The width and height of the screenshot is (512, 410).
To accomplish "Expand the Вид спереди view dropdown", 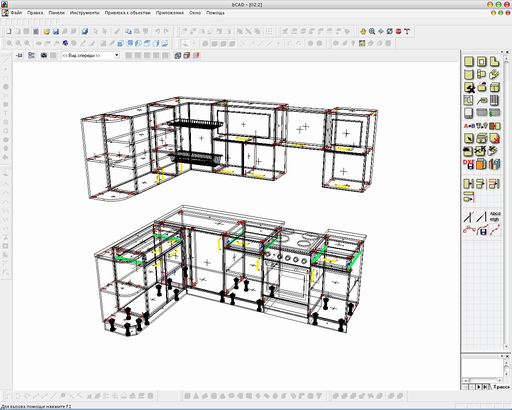I will point(117,56).
